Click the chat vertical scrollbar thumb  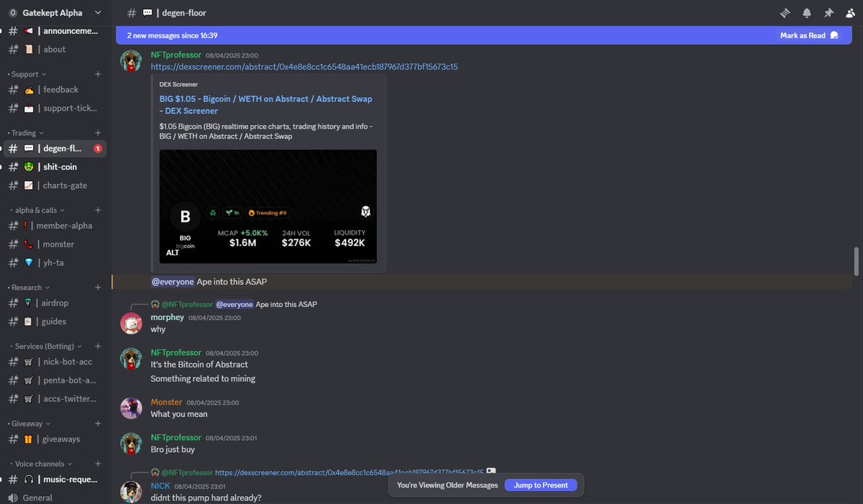856,262
